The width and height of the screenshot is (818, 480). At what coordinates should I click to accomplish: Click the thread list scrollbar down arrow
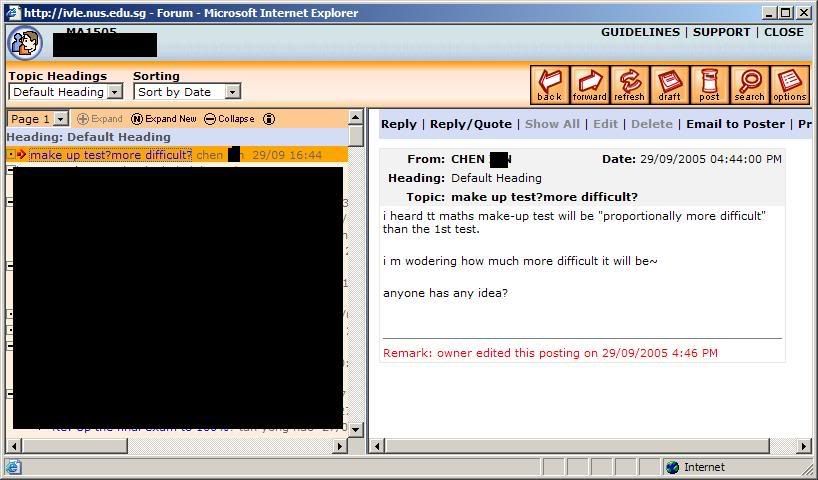[356, 429]
